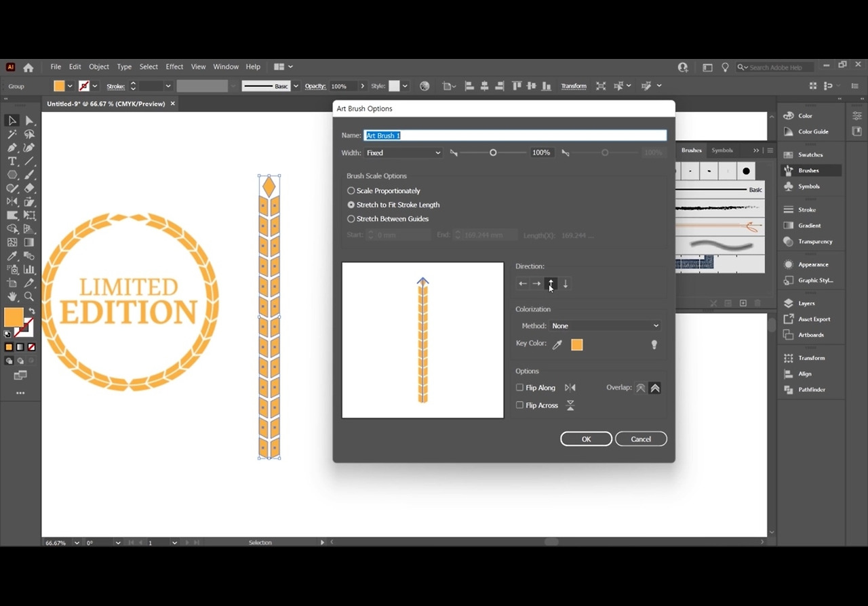Image resolution: width=868 pixels, height=606 pixels.
Task: Open the arrange documents layout dropdown
Action: point(283,67)
